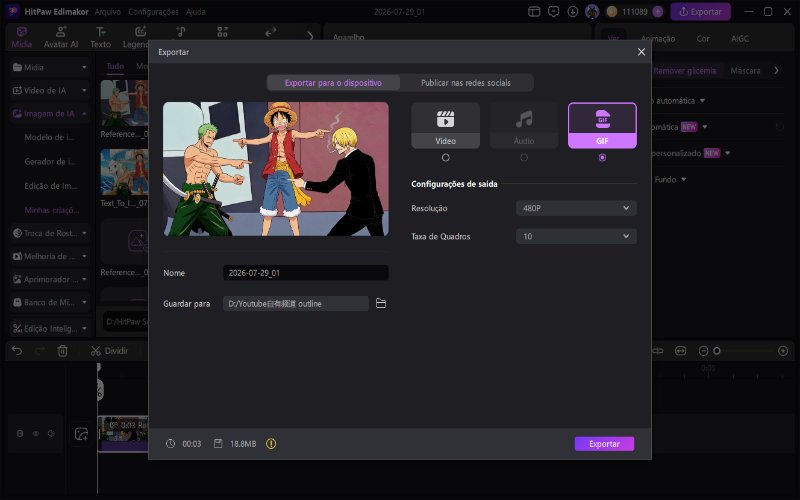This screenshot has height=500, width=800.
Task: Click the Tudo filter tab in media library
Action: pos(115,66)
